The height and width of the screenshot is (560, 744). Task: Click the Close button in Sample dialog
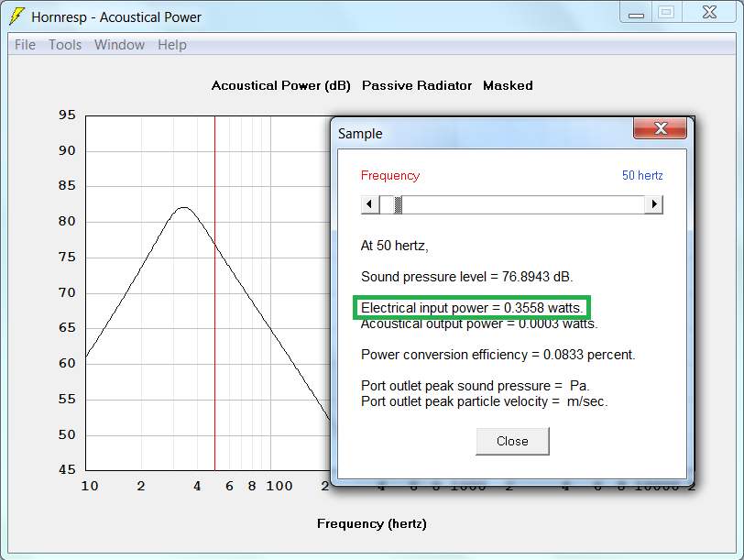512,442
